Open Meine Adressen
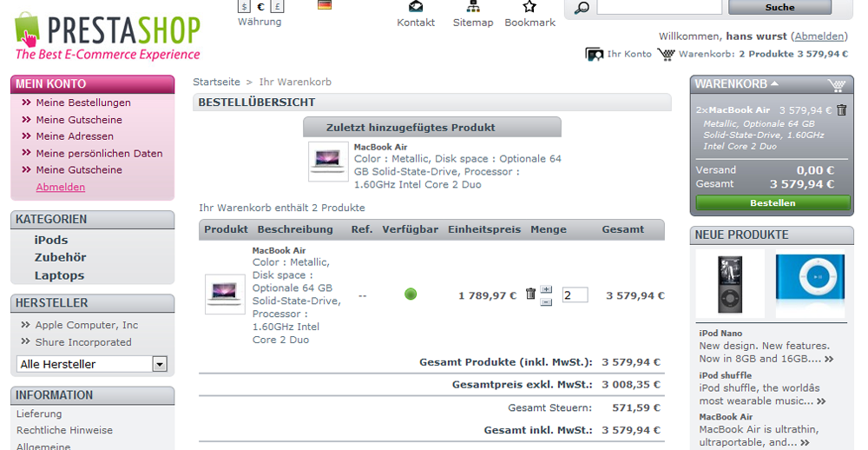This screenshot has width=868, height=450. [75, 136]
